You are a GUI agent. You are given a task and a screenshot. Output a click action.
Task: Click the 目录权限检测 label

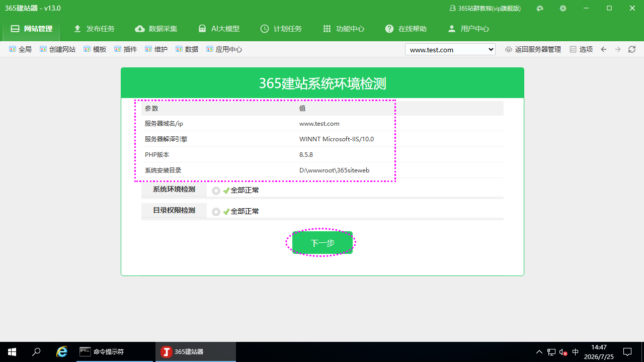pyautogui.click(x=174, y=210)
